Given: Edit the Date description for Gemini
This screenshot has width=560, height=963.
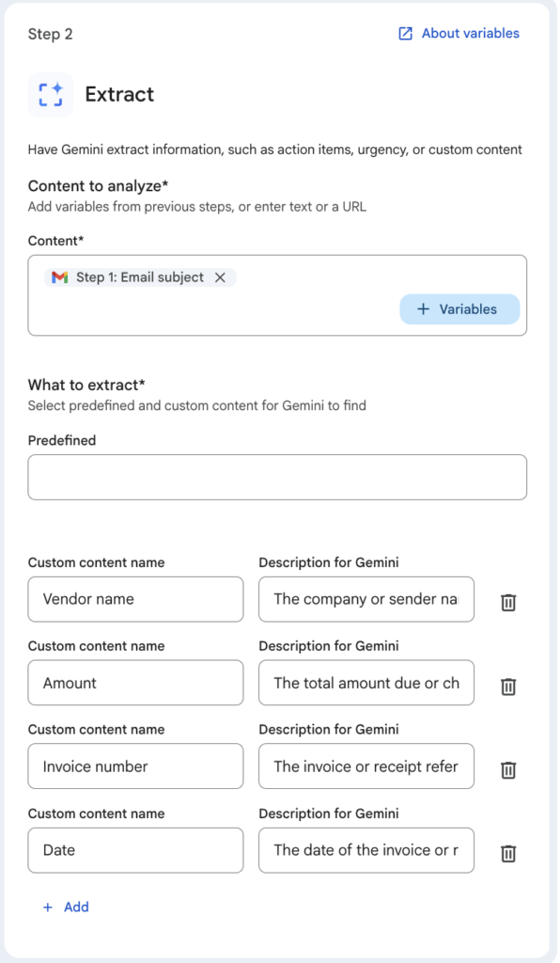Looking at the screenshot, I should (x=366, y=850).
